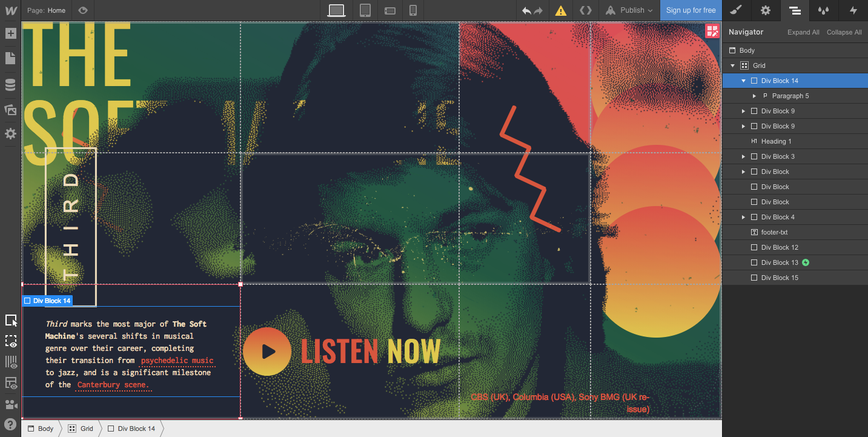Open the Add Elements panel

(x=10, y=33)
